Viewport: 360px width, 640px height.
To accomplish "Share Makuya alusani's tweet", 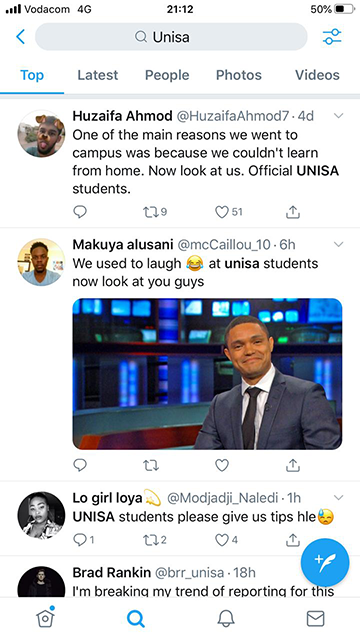I will pyautogui.click(x=293, y=465).
